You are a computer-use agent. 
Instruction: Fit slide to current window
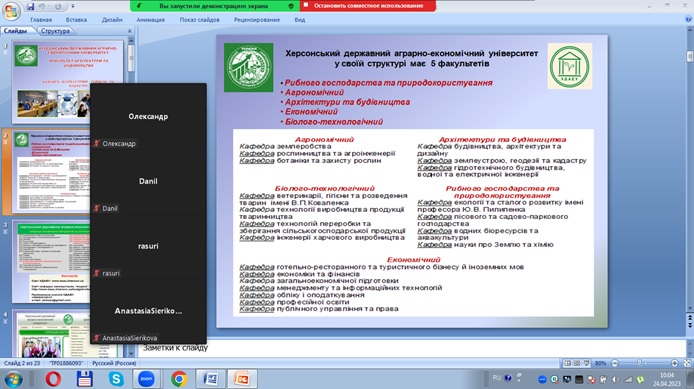(x=687, y=363)
